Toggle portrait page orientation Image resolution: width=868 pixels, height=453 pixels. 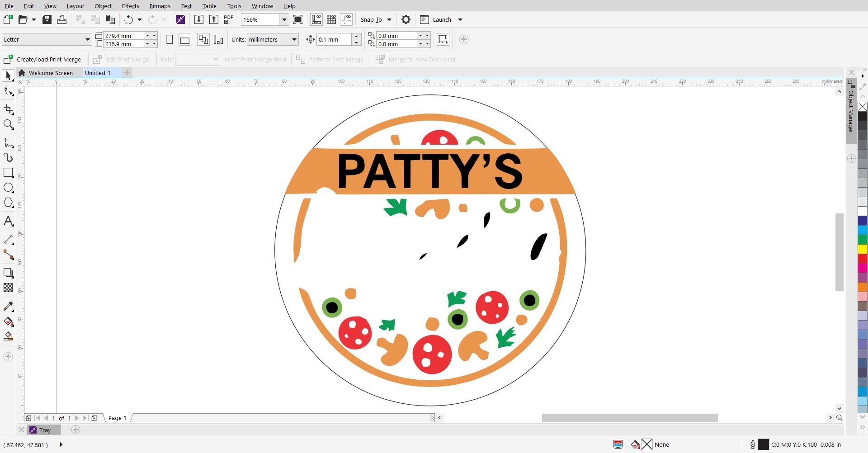point(170,39)
